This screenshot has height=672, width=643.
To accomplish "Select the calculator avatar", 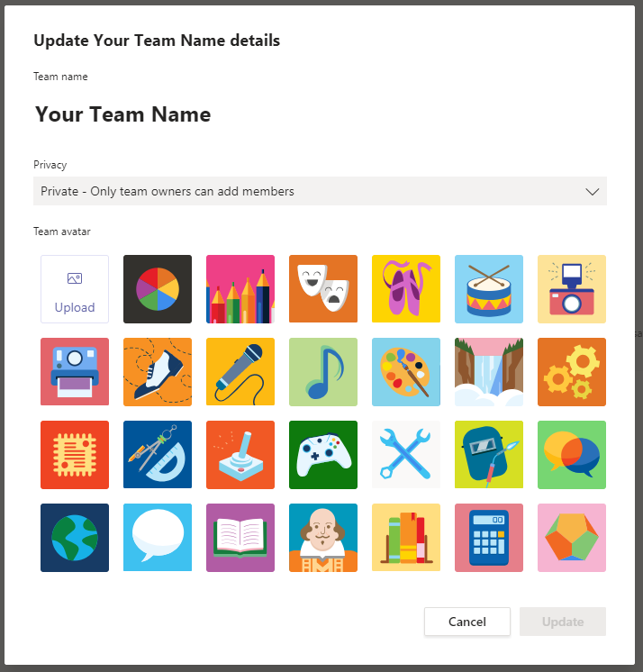I will pyautogui.click(x=489, y=538).
